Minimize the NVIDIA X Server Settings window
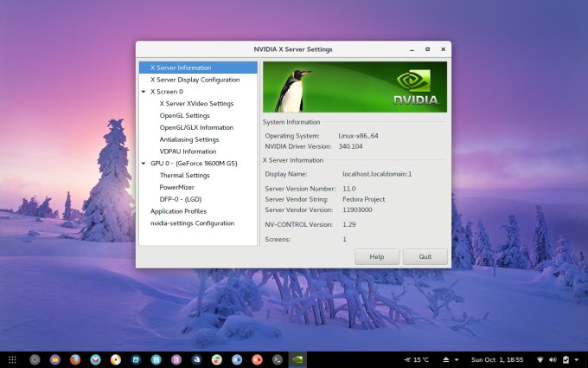The height and width of the screenshot is (368, 588). tap(412, 49)
